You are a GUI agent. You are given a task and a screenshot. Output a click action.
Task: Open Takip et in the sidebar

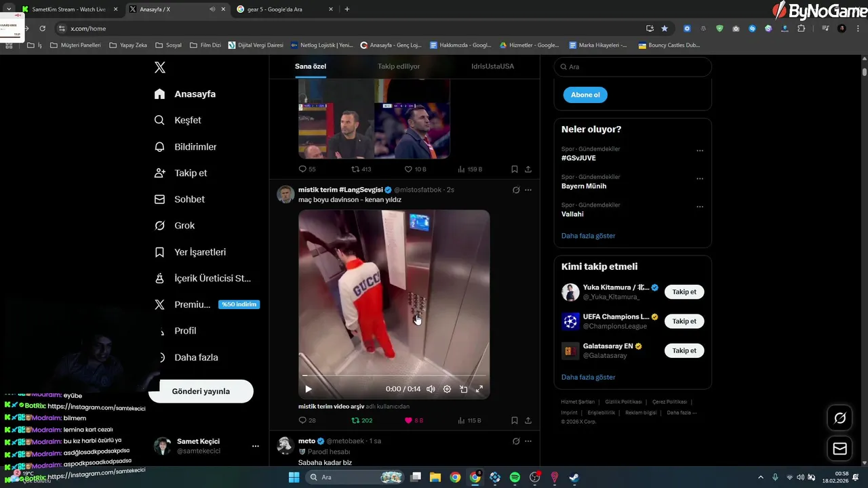pos(180,173)
